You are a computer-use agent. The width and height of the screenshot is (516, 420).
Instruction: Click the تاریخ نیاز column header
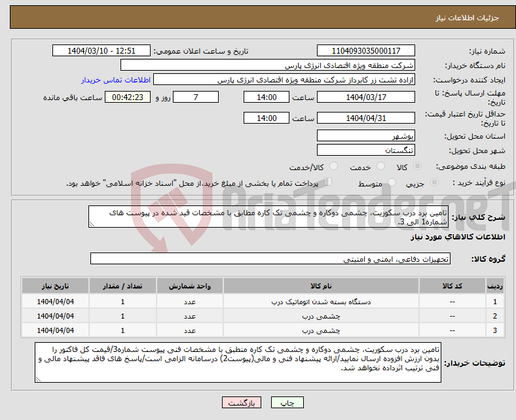pyautogui.click(x=55, y=286)
